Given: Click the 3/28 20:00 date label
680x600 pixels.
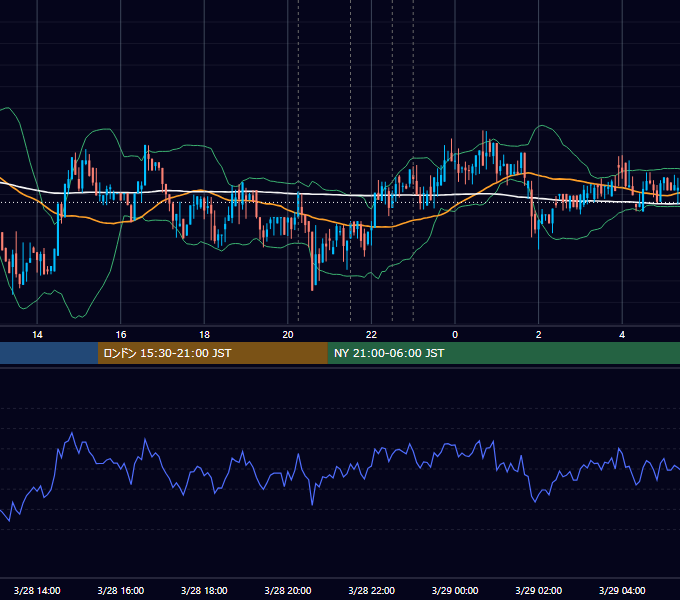Looking at the screenshot, I should (x=288, y=590).
